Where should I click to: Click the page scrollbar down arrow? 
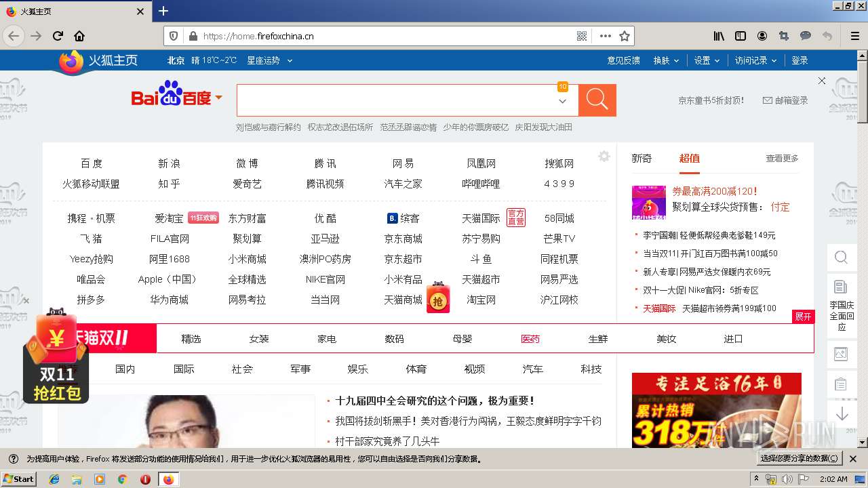point(863,442)
